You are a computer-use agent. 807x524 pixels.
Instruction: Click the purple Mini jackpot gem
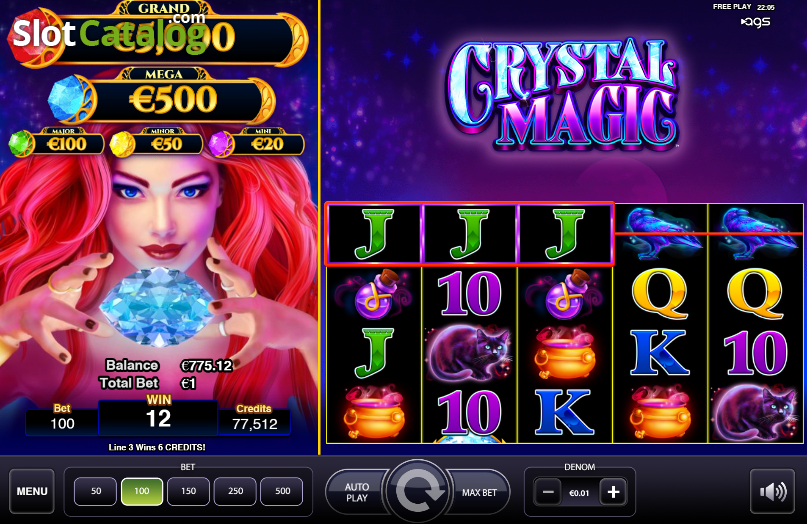pos(222,144)
